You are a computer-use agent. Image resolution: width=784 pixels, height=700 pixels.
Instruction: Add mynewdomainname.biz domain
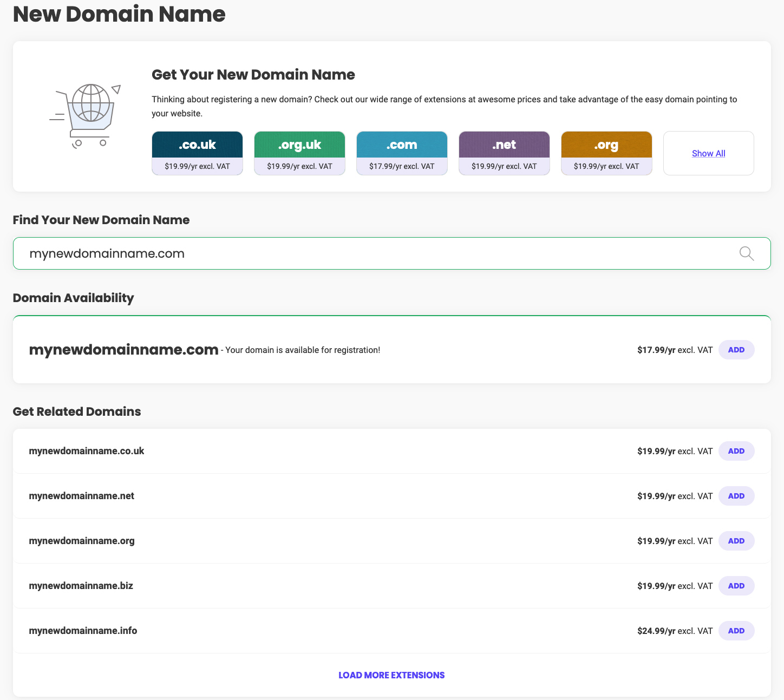point(736,586)
